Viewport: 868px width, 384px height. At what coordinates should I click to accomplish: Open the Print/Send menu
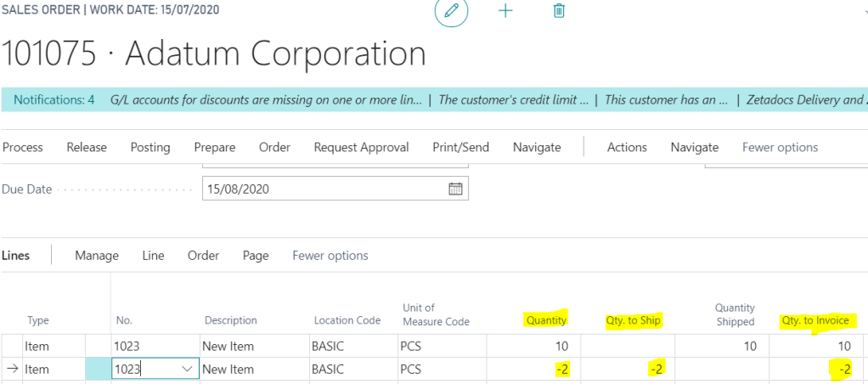(460, 147)
